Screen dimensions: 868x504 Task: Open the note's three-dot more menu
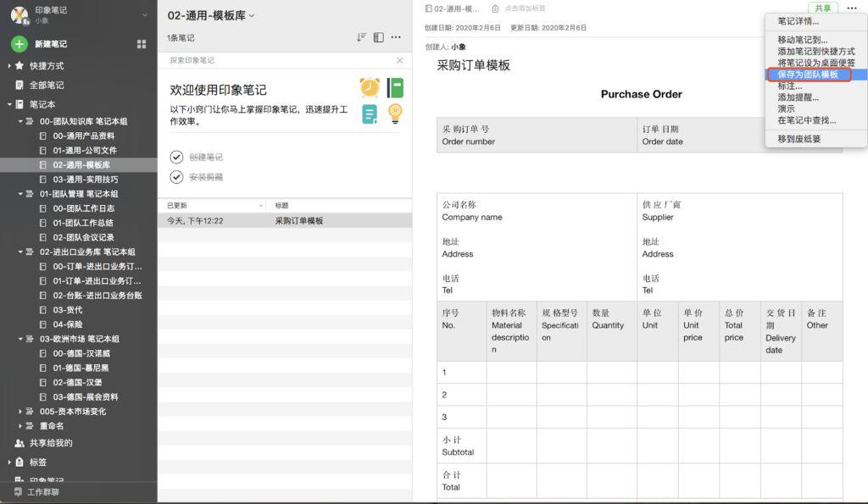pos(852,8)
